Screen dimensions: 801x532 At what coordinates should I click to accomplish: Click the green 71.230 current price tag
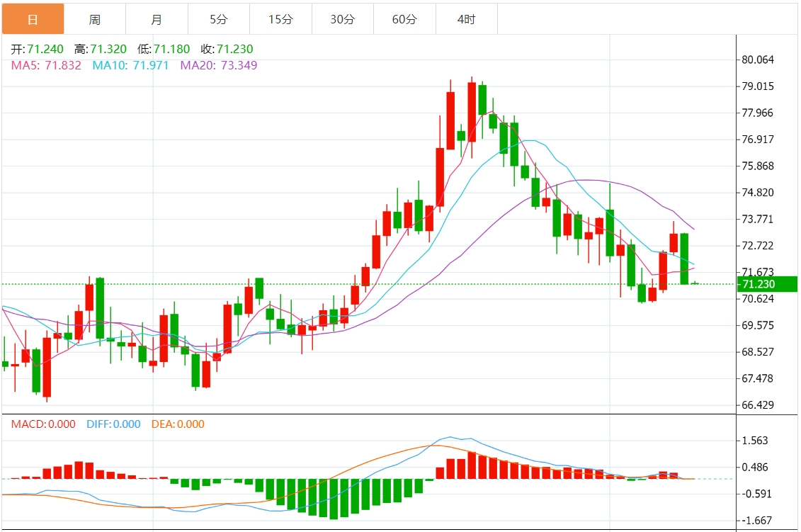[767, 284]
